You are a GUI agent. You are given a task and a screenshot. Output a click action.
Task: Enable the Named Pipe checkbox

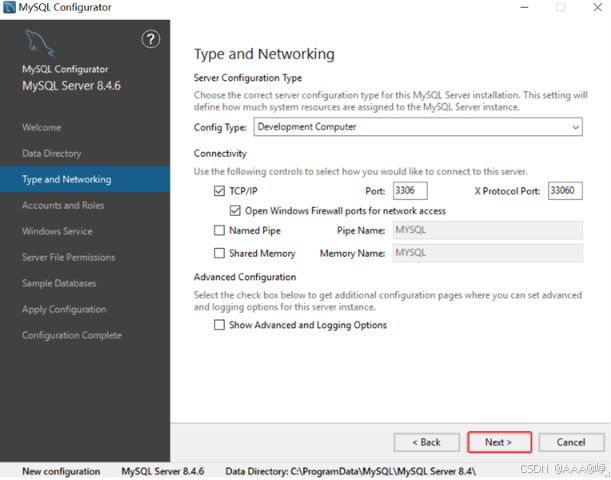coord(219,230)
